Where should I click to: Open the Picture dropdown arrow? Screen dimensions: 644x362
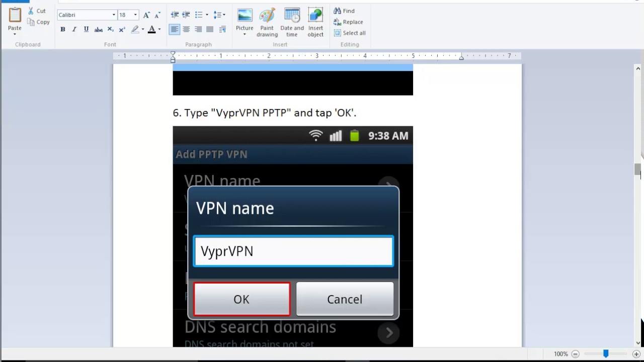[245, 35]
